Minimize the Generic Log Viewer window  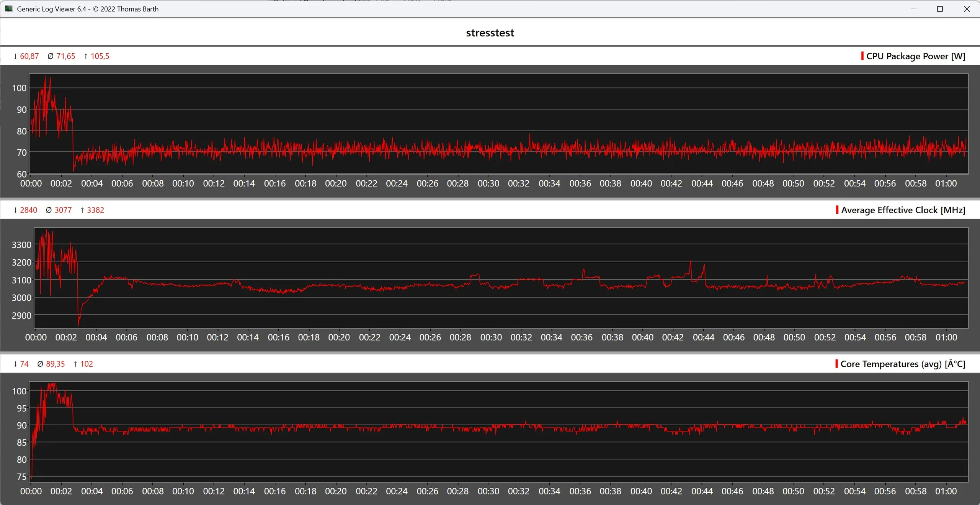pos(913,9)
